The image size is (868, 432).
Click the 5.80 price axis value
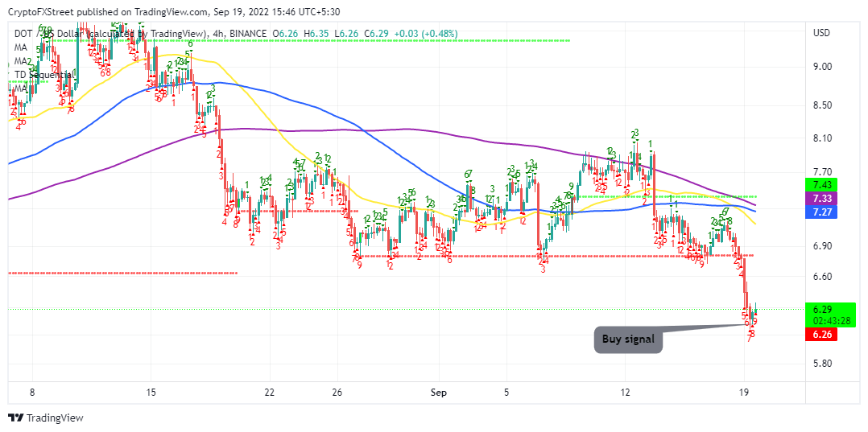(821, 364)
